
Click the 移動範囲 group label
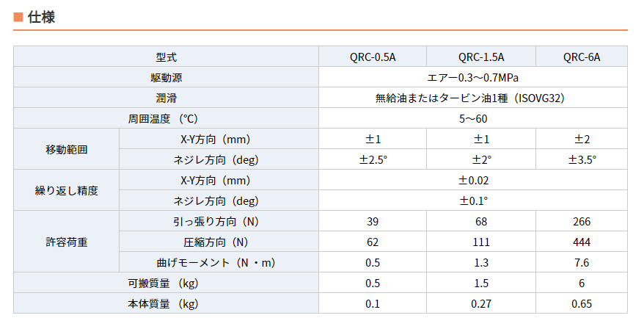(67, 149)
